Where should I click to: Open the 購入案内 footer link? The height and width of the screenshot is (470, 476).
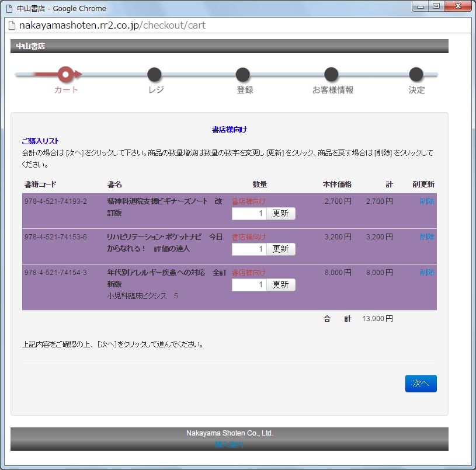pyautogui.click(x=230, y=445)
